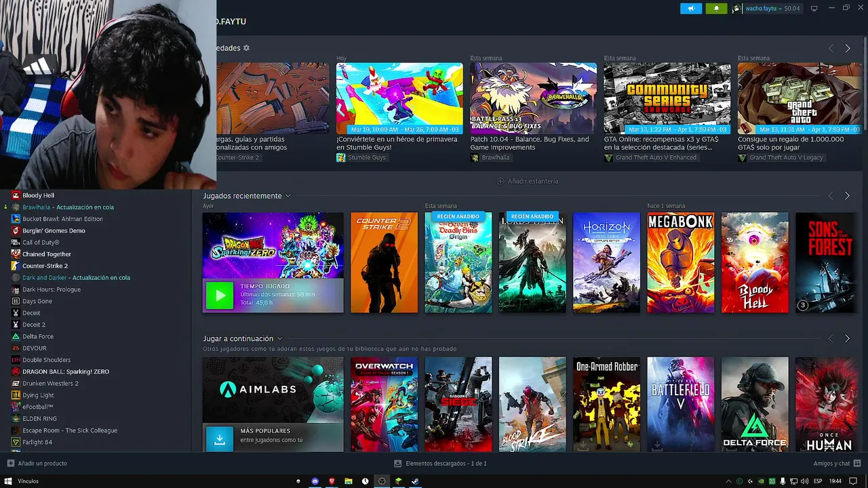Switch to Big Picture mode icon
Viewport: 868px width, 488px height.
pyautogui.click(x=814, y=8)
